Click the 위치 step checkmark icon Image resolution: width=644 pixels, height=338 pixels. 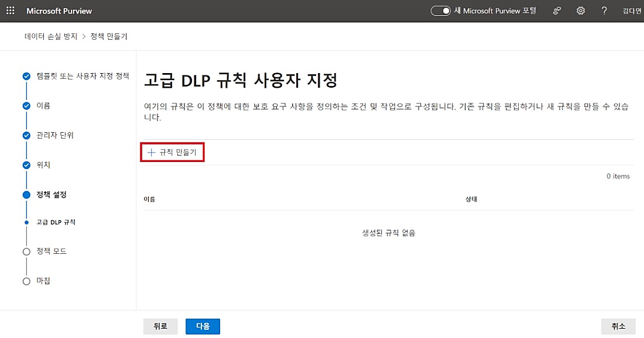click(x=26, y=165)
